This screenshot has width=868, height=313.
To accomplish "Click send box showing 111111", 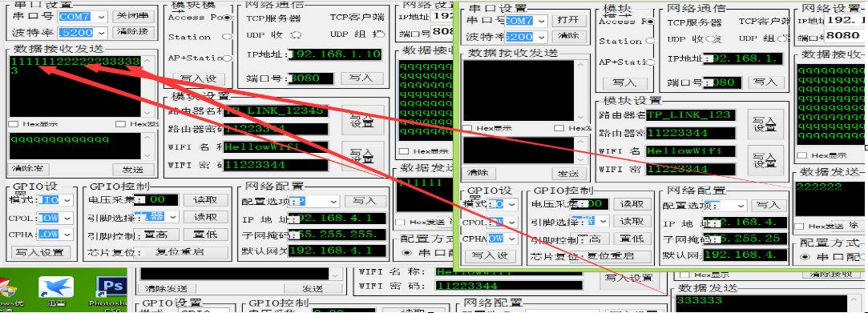I will click(425, 195).
